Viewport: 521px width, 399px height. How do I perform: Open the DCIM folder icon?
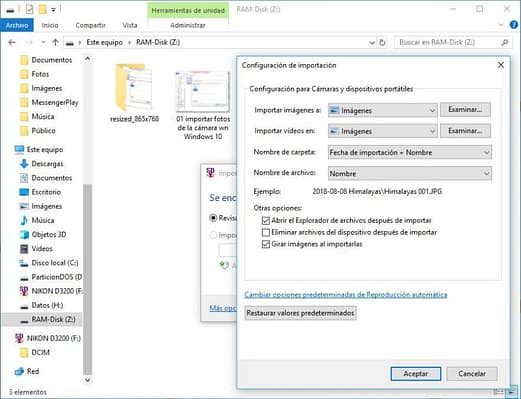tap(24, 352)
